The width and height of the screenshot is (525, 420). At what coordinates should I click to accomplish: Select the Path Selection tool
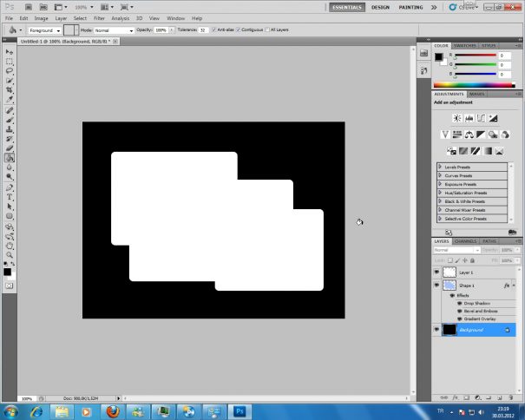[x=10, y=207]
